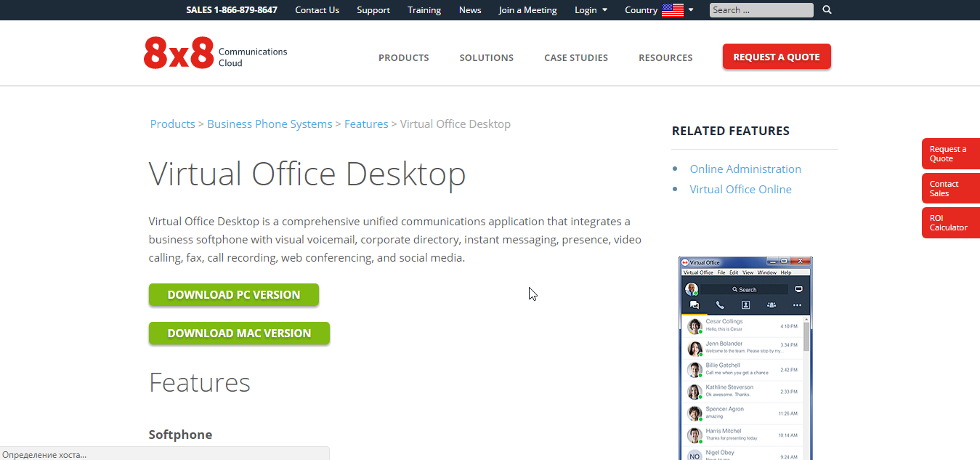Toggle the green presence status on the avatar
Viewport: 980px width, 460px height.
(x=696, y=294)
